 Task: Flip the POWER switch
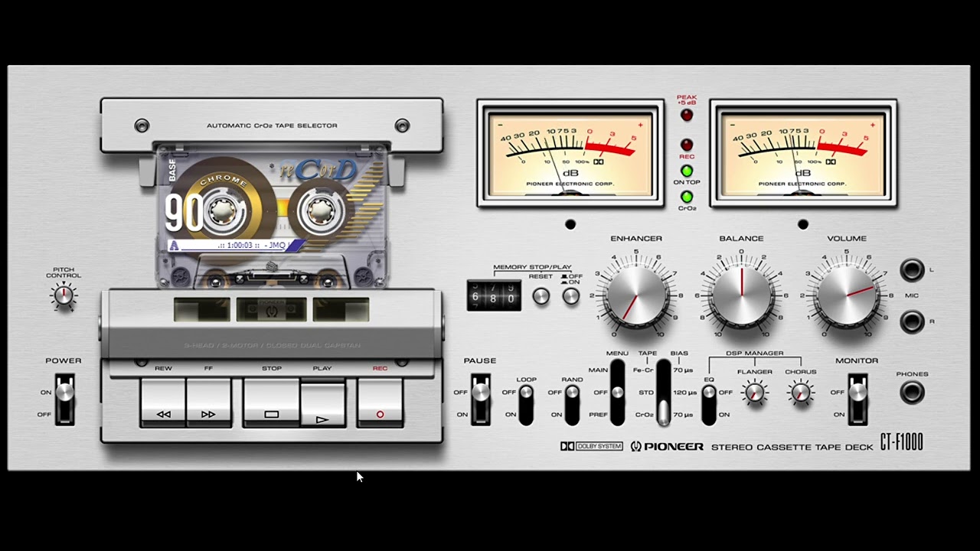[x=65, y=399]
